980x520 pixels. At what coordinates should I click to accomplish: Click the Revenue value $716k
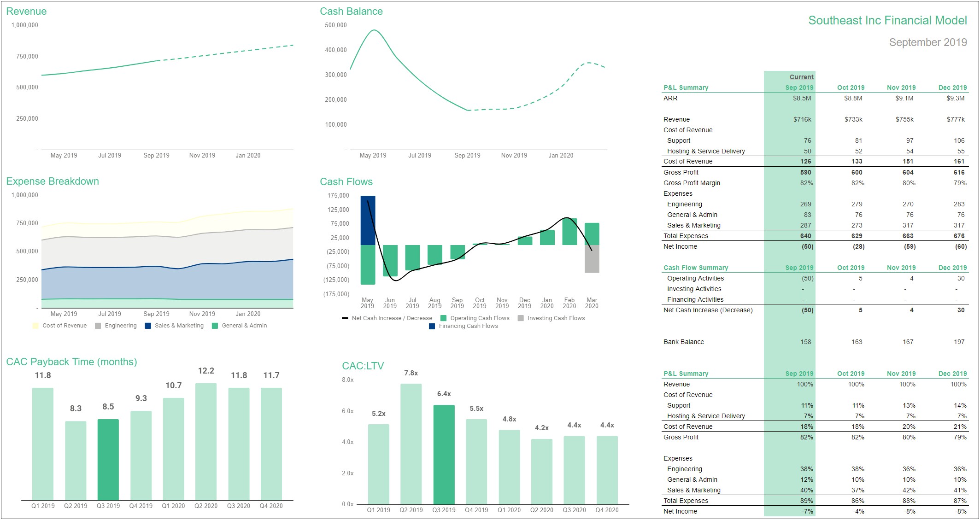pyautogui.click(x=802, y=119)
